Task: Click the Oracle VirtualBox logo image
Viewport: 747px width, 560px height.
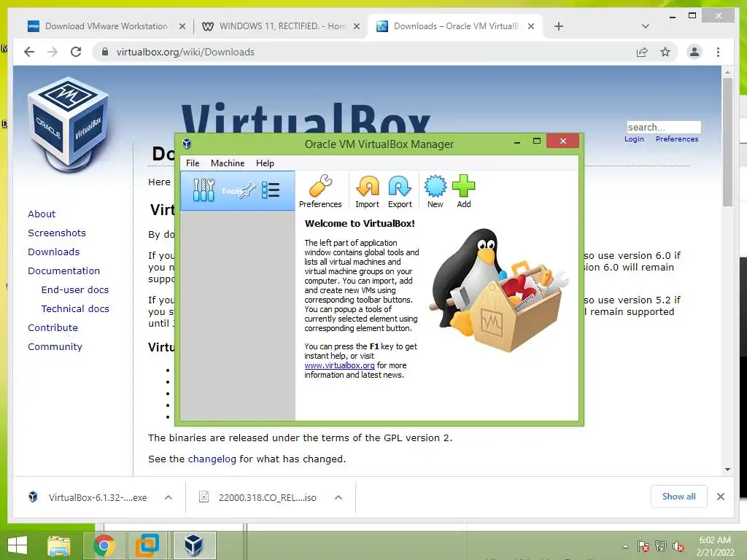Action: 68,125
